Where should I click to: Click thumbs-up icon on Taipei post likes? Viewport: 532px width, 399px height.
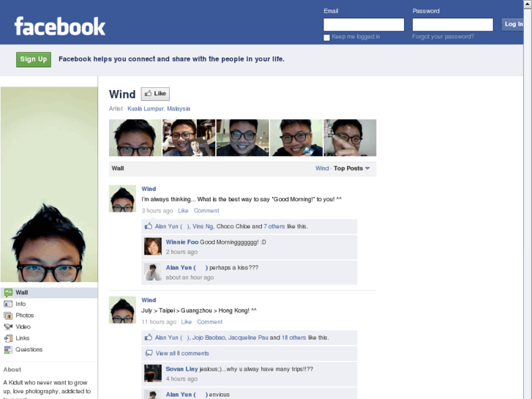click(x=149, y=338)
